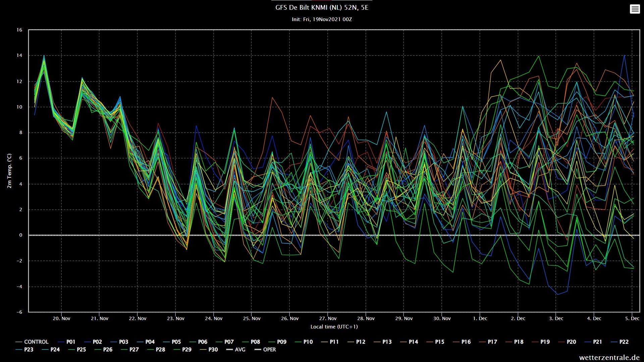Toggle the CONTROL series in legend
This screenshot has height=362, width=644.
[x=32, y=342]
